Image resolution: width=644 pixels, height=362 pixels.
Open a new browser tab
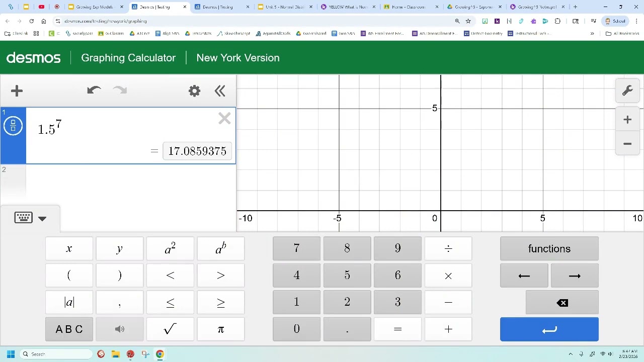575,7
